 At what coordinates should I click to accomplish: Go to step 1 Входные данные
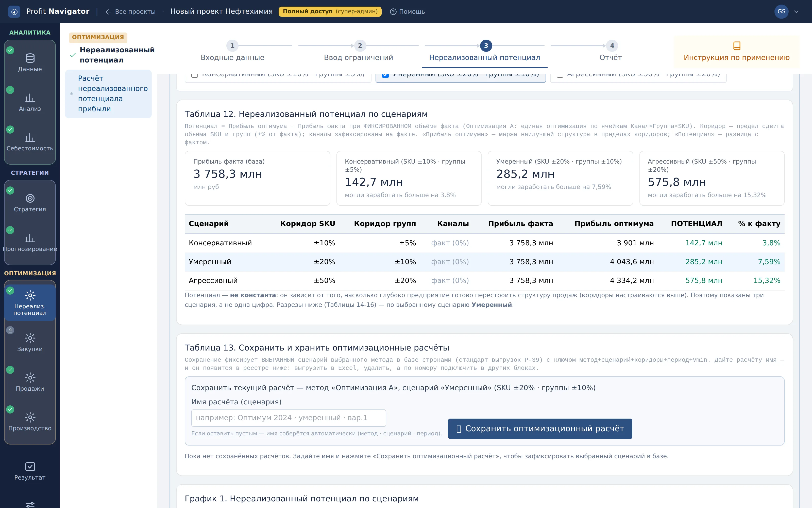tap(232, 51)
